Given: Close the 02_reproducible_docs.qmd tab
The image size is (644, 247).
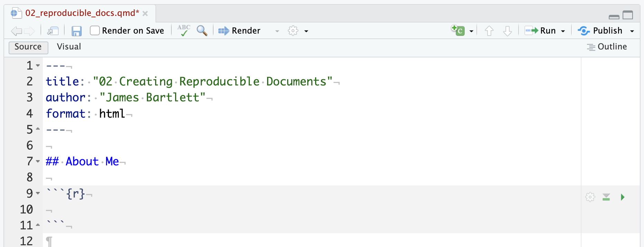Looking at the screenshot, I should click(145, 13).
